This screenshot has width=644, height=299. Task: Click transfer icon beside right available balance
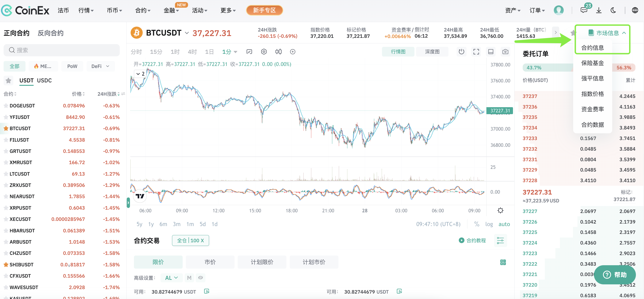click(x=399, y=291)
